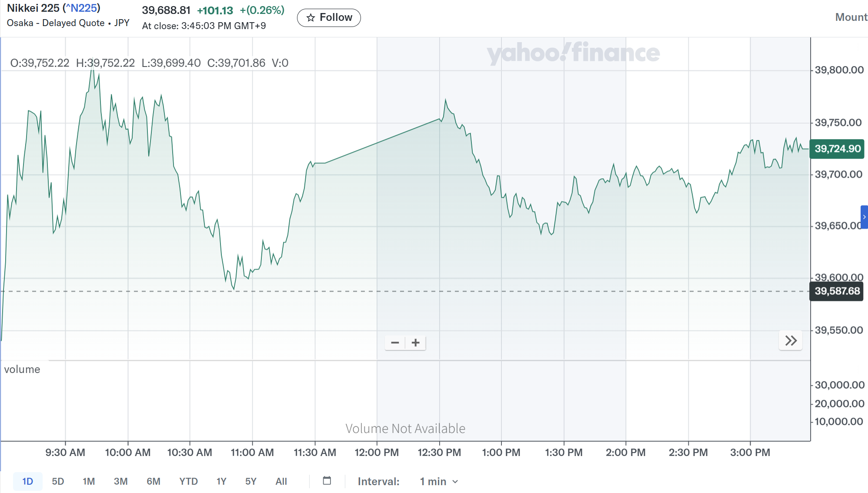Click the volume panel label
Viewport: 868px width, 493px height.
(x=22, y=370)
